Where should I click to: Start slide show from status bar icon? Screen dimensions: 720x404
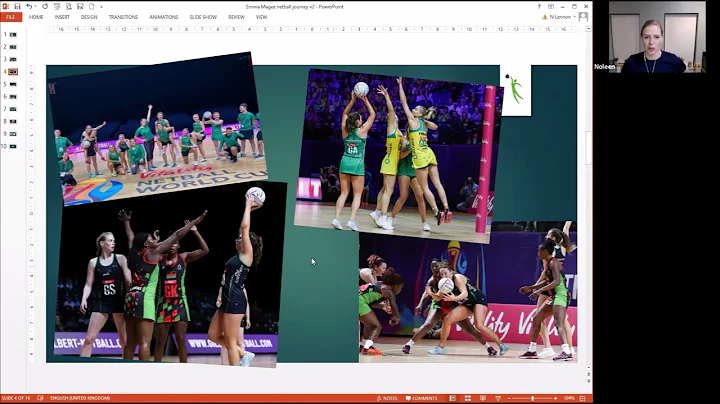click(498, 398)
